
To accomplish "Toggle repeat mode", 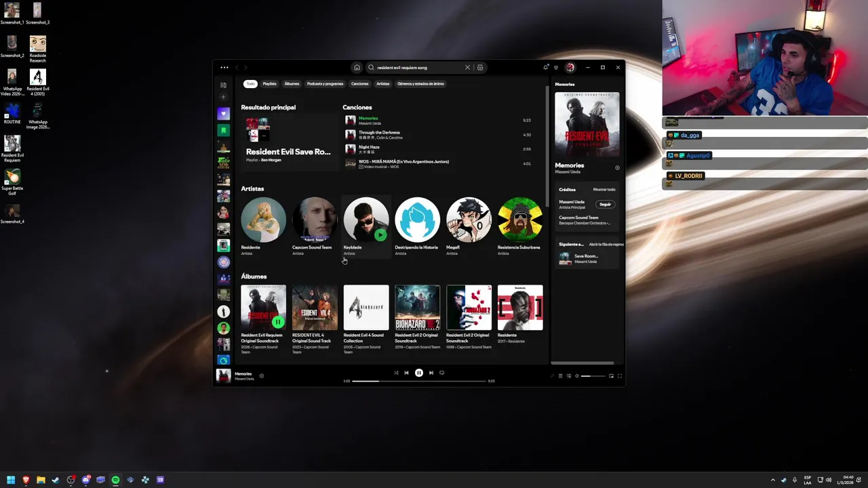I will point(441,373).
